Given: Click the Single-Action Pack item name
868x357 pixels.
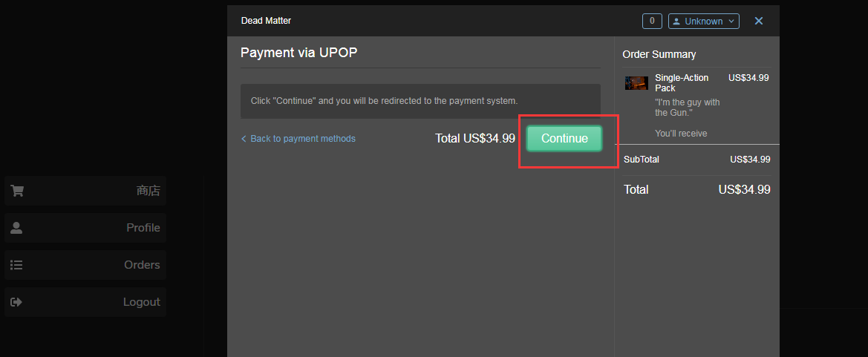Looking at the screenshot, I should point(682,83).
